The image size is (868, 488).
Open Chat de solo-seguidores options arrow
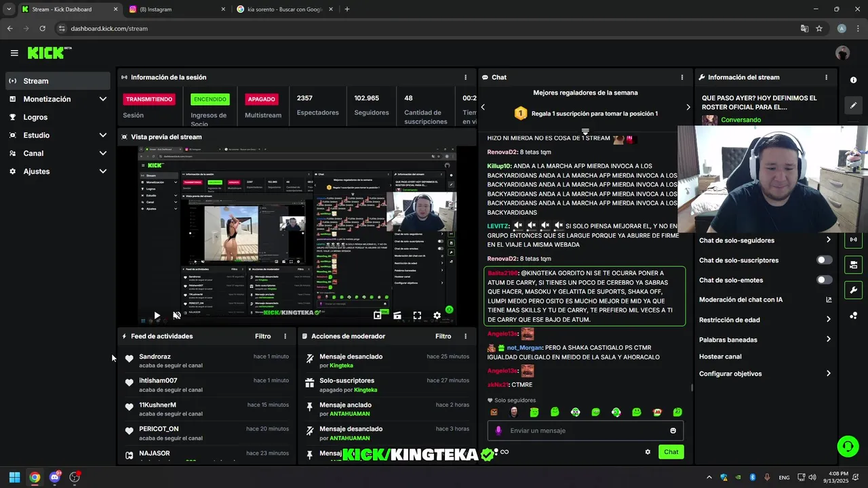828,240
